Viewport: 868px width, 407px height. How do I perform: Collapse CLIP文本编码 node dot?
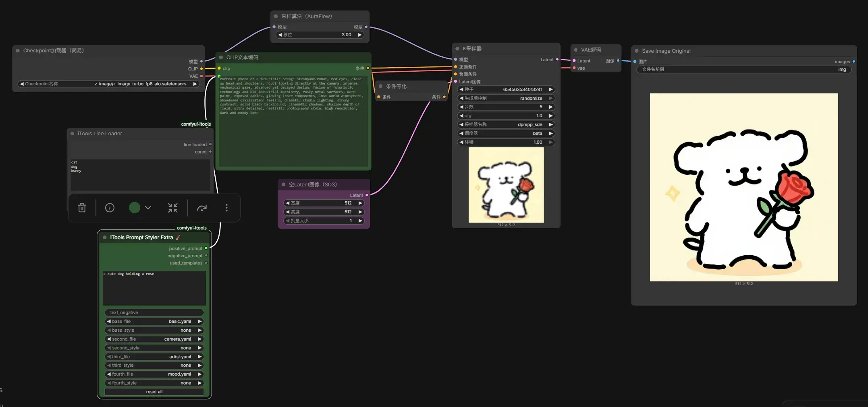221,58
